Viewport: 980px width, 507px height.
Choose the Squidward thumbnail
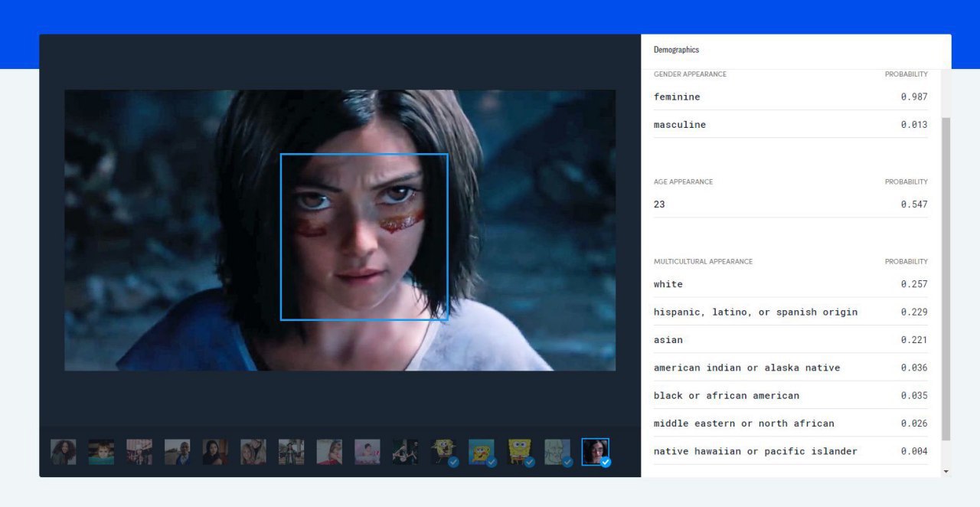(x=557, y=452)
